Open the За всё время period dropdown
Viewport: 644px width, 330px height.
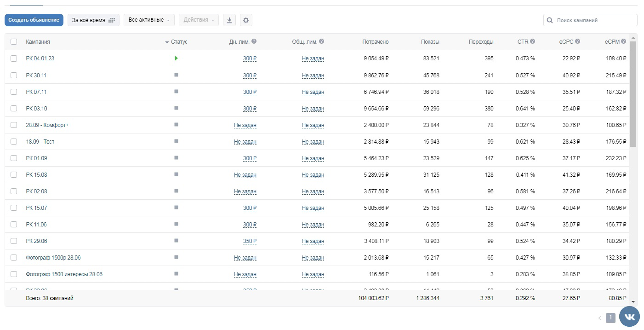tap(93, 20)
